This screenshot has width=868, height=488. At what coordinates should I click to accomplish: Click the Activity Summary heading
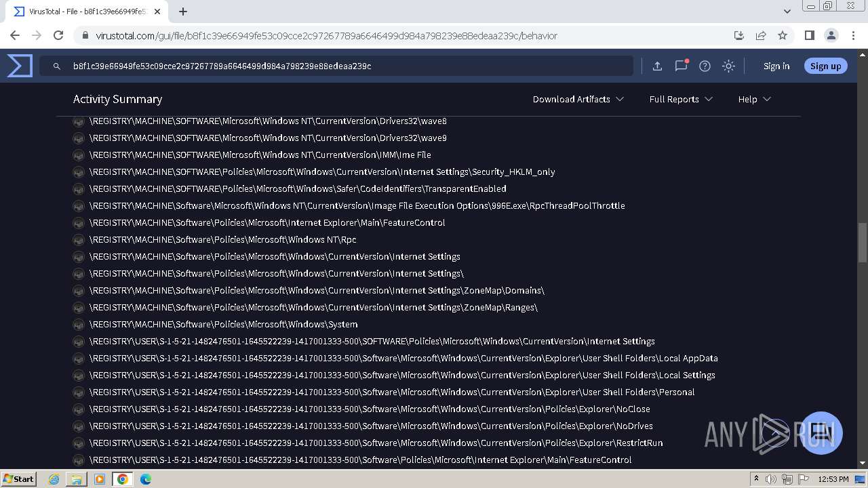[x=117, y=99]
